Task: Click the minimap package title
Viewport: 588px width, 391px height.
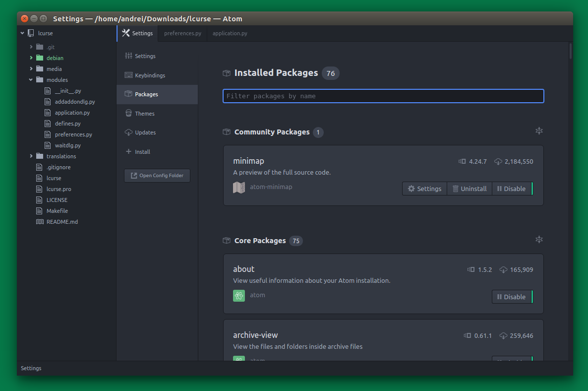Action: [248, 161]
